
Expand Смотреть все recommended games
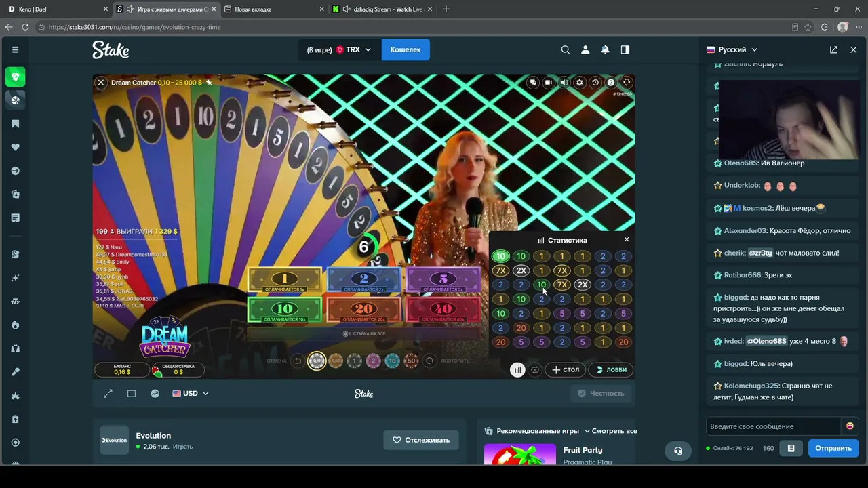(x=611, y=431)
